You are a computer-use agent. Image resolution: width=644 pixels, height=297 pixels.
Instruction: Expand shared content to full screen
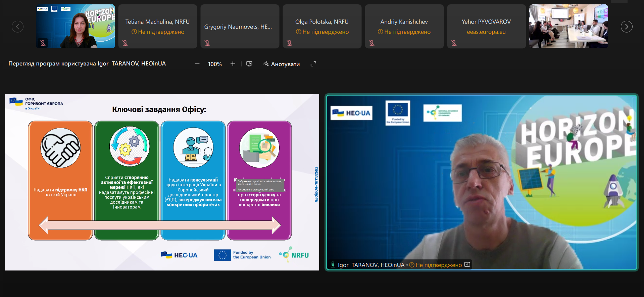(x=313, y=64)
